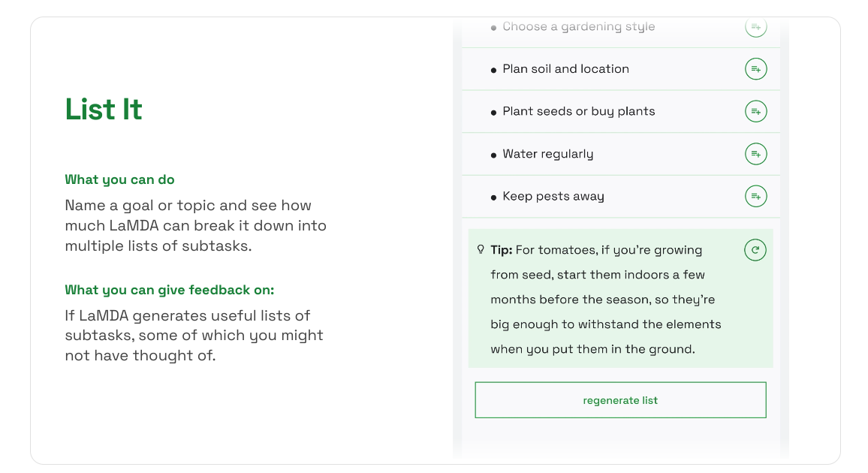The width and height of the screenshot is (868, 473).
Task: Click the sublist icon next to 'Plan soil and location'
Action: (x=755, y=68)
